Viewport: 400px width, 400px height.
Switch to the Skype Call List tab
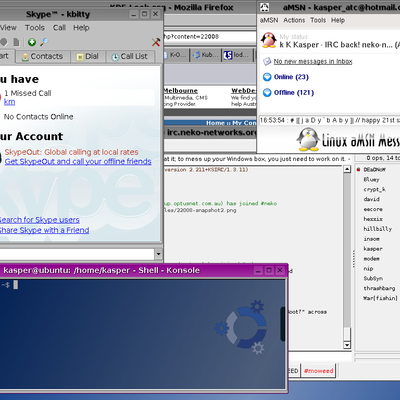click(x=130, y=56)
